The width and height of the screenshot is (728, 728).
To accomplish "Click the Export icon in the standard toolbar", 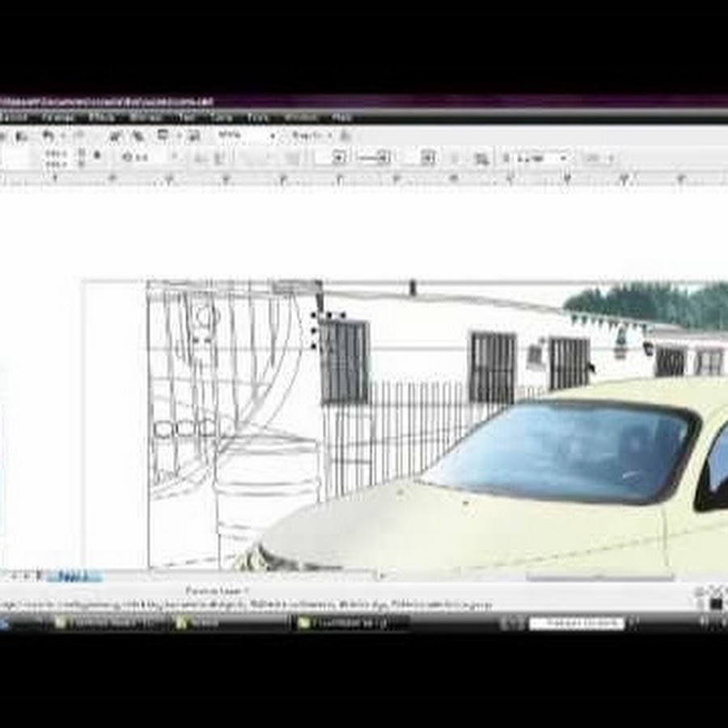I will pyautogui.click(x=138, y=136).
